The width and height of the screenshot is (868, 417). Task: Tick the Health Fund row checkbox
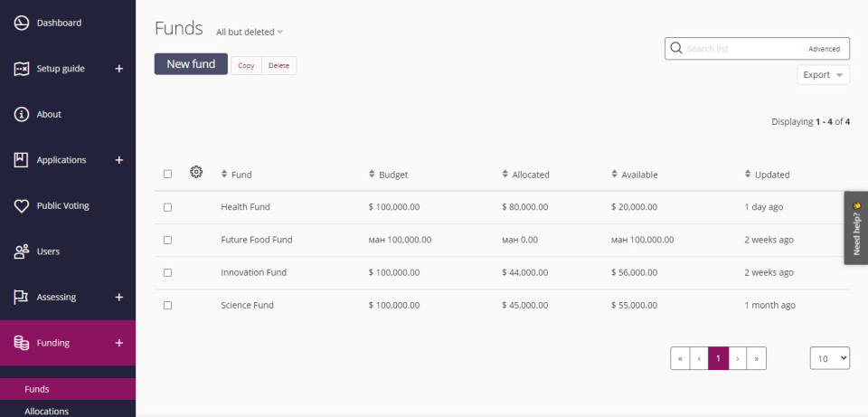(167, 207)
